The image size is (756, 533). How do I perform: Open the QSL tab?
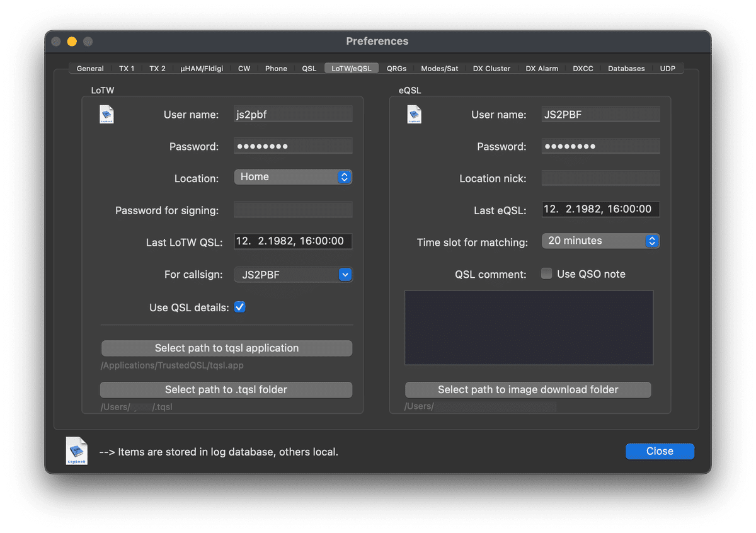coord(309,69)
